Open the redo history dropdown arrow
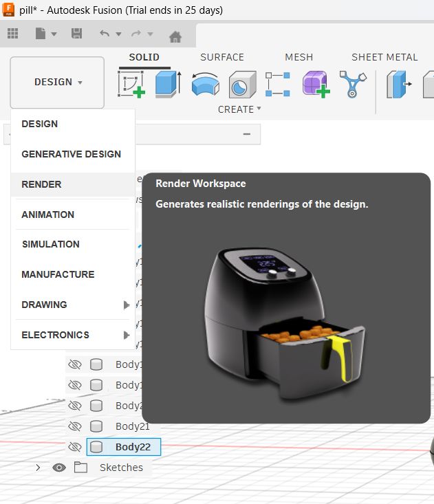The image size is (434, 504). point(150,34)
